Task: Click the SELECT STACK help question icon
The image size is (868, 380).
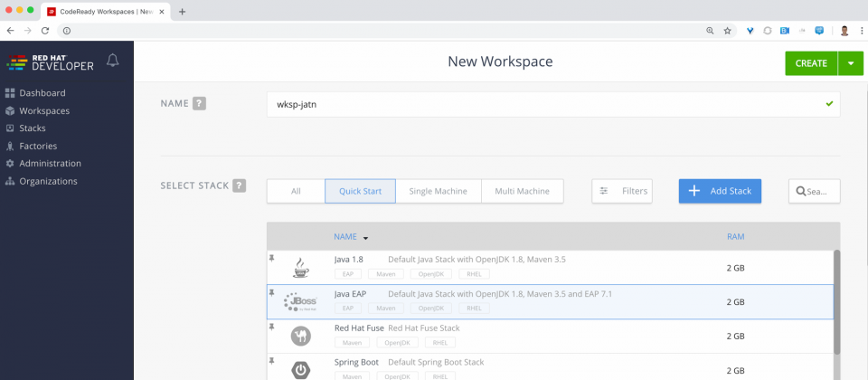Action: click(x=239, y=185)
